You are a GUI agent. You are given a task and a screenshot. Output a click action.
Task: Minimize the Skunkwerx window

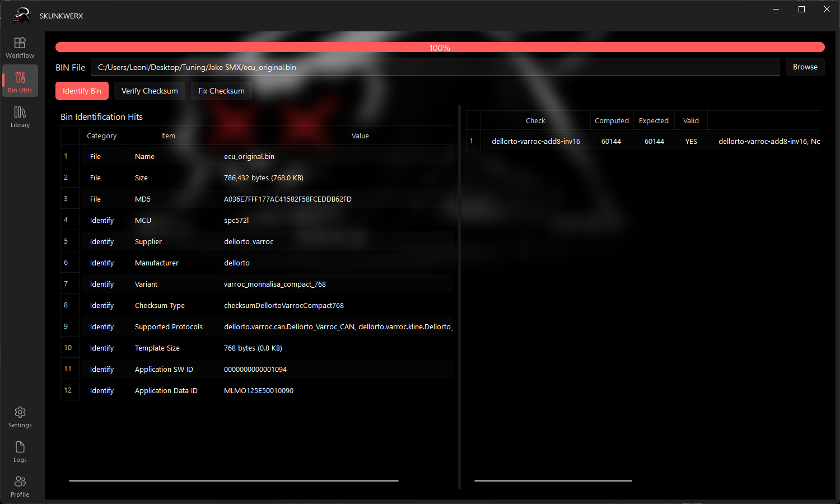pyautogui.click(x=776, y=9)
